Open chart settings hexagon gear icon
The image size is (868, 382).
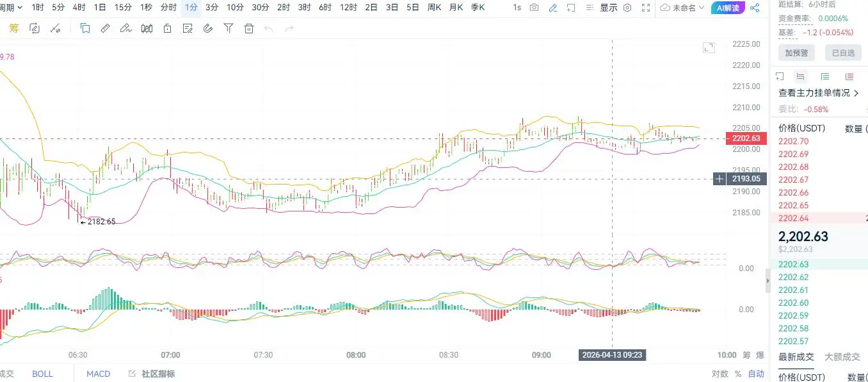[627, 8]
